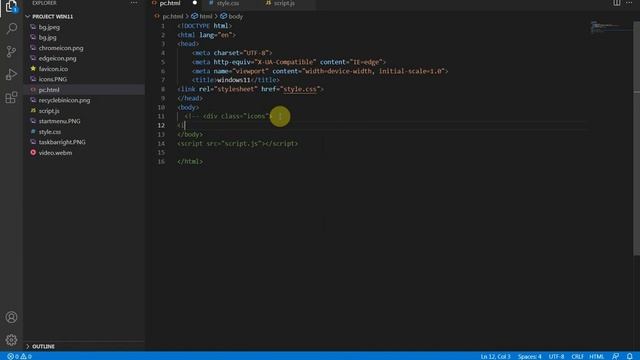Change line endings via CRLF entry
The height and width of the screenshot is (360, 640).
point(577,356)
